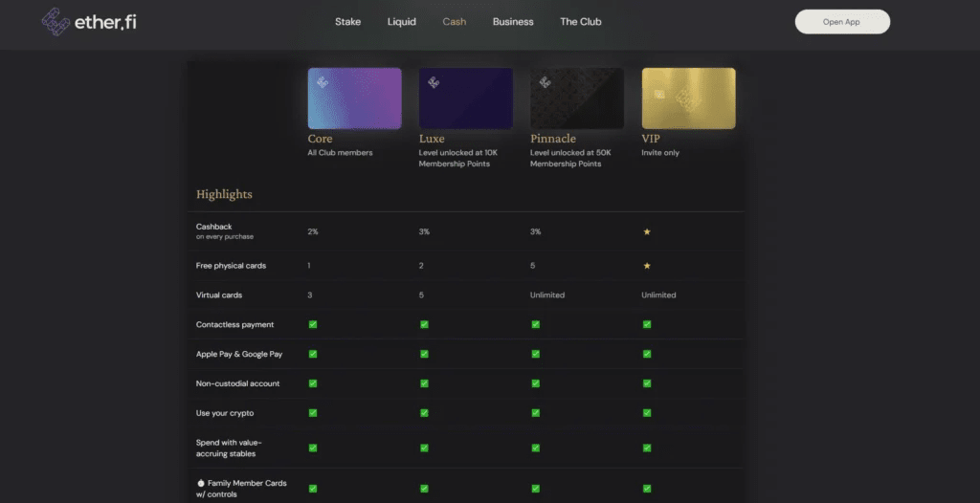Screen dimensions: 980x503
Task: Click the Pinnacle Non-custodial account checkmark
Action: point(535,383)
